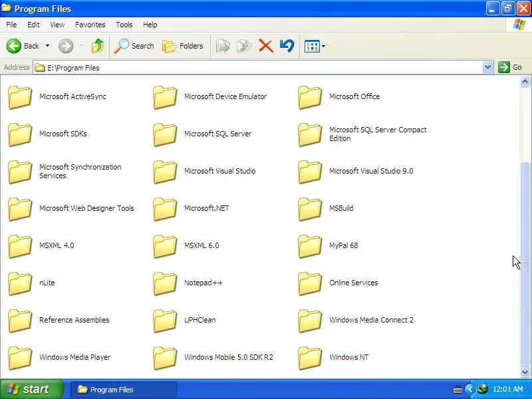Select the Microsoft.NET folder icon
Viewport: 532px width, 399px height.
(x=165, y=209)
